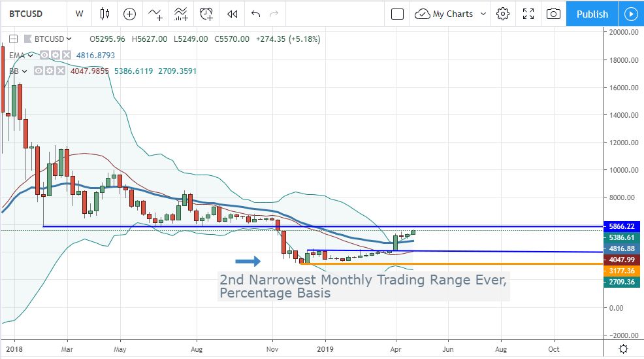Image resolution: width=644 pixels, height=359 pixels.
Task: Click the Publish button
Action: coord(592,14)
